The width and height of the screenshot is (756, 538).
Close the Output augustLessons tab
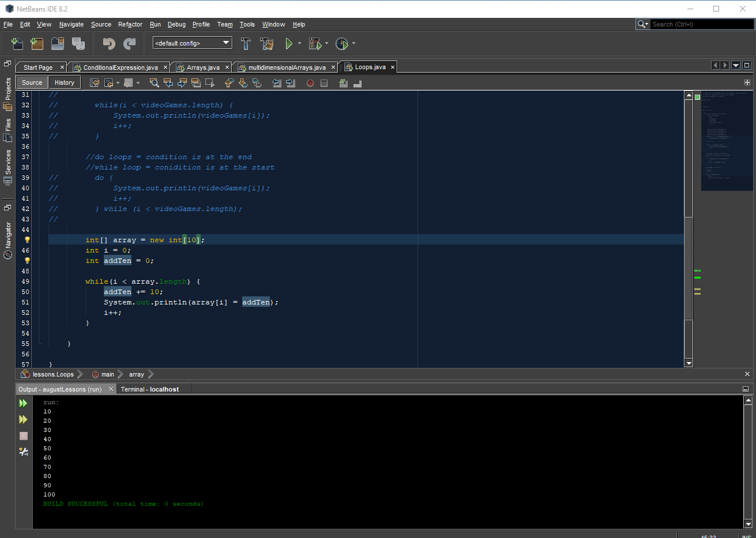(x=111, y=389)
